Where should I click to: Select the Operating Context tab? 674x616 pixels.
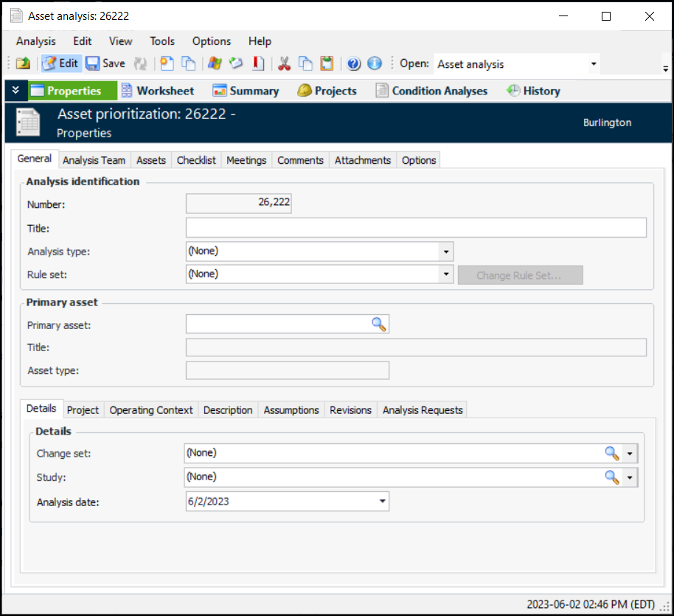coord(151,410)
